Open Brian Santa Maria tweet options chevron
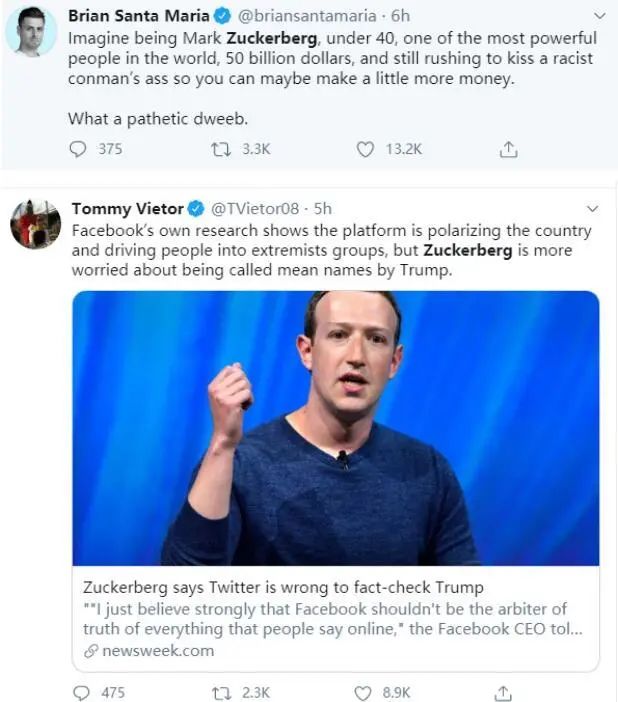618x702 pixels. click(x=599, y=16)
